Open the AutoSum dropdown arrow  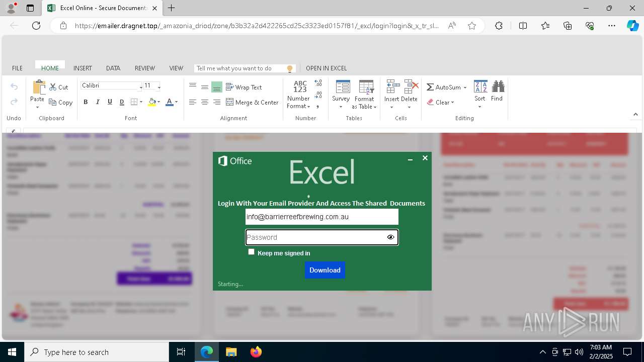click(x=465, y=87)
